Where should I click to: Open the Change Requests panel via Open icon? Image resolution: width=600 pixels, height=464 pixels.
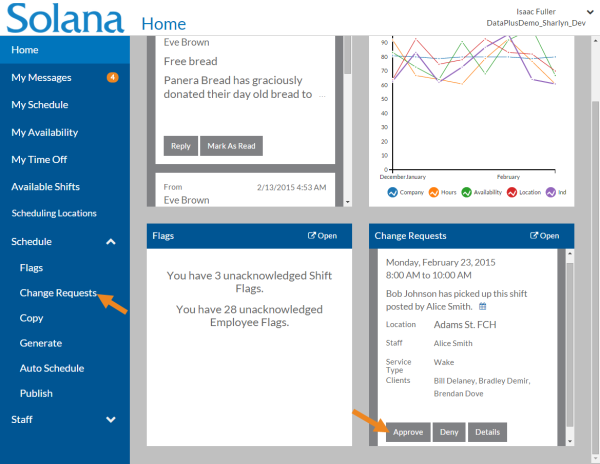543,236
